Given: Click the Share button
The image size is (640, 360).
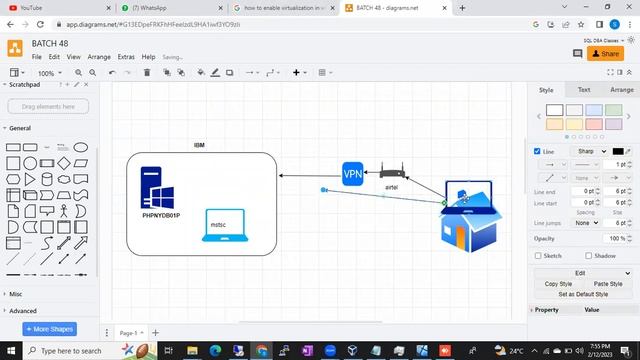Looking at the screenshot, I should 605,53.
